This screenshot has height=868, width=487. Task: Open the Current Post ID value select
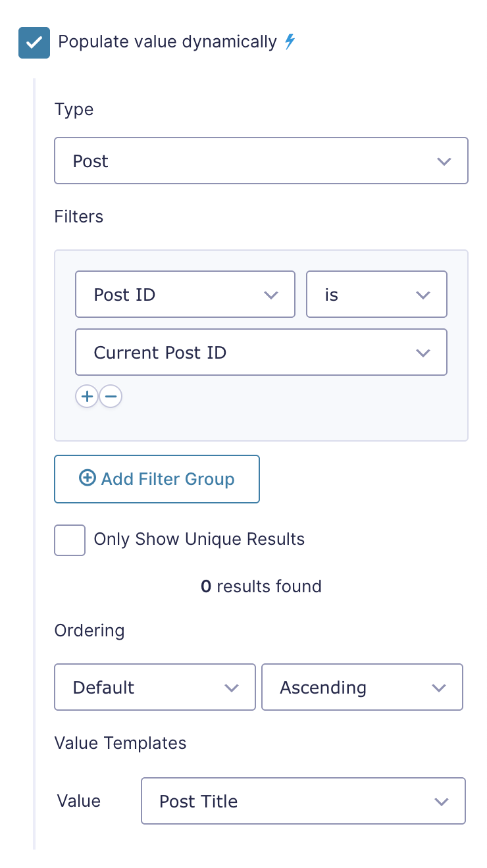tap(261, 352)
